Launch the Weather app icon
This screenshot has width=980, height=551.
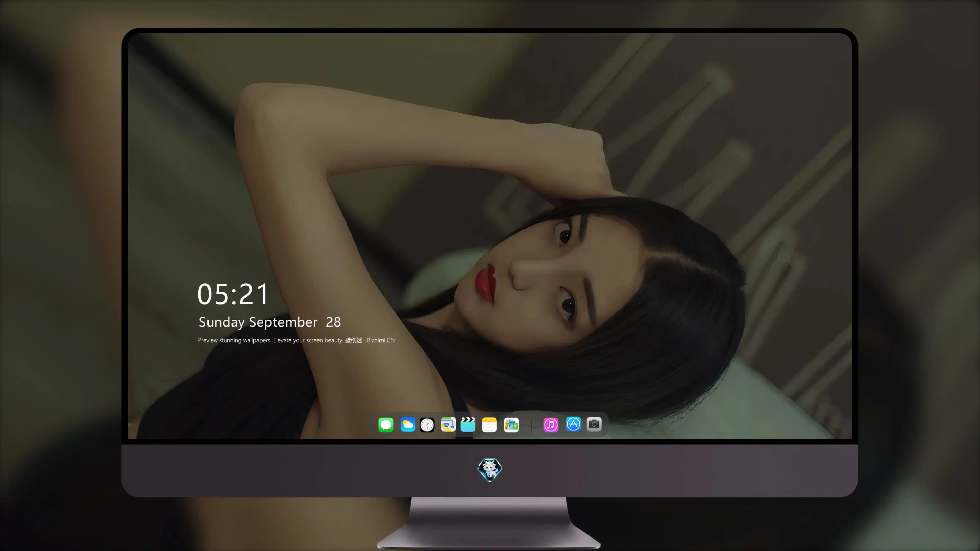(x=408, y=424)
